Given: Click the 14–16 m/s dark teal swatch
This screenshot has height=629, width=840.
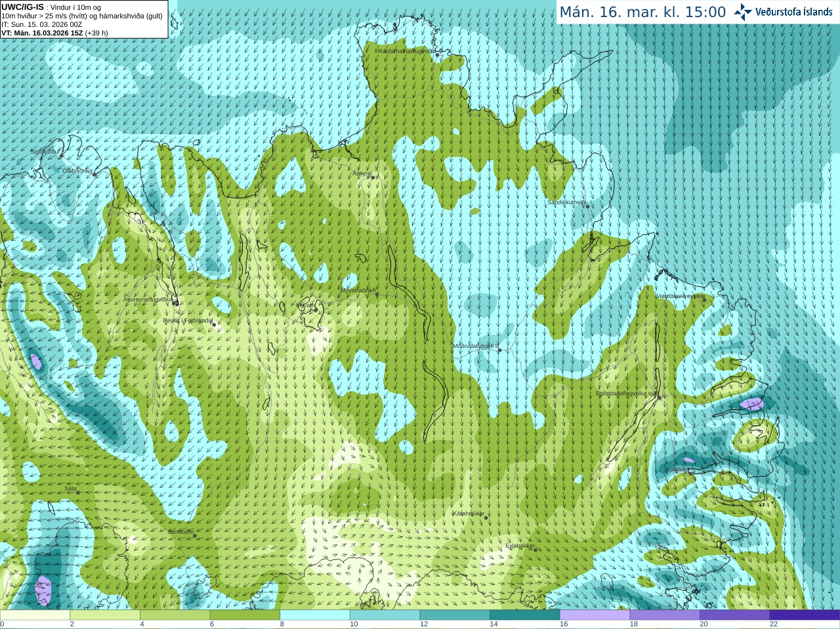Looking at the screenshot, I should 525,615.
